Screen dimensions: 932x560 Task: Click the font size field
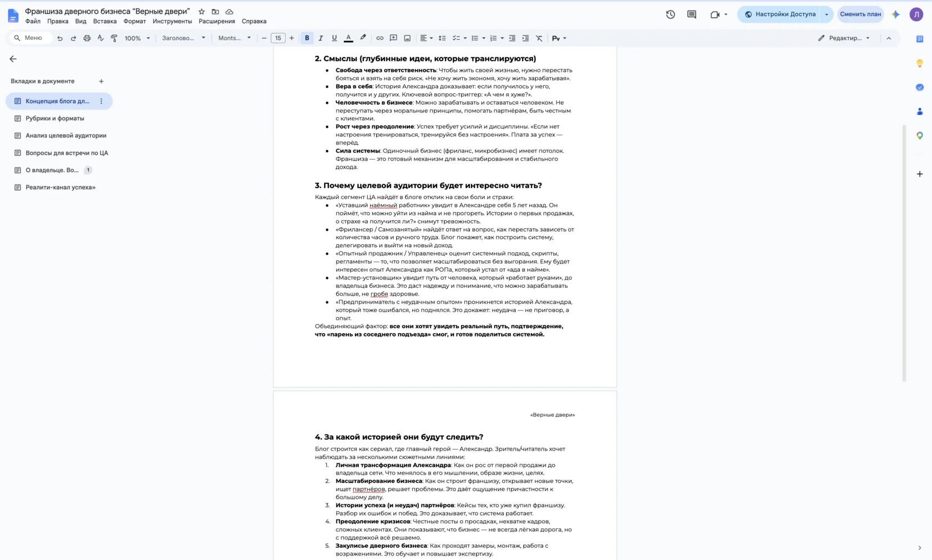point(278,38)
